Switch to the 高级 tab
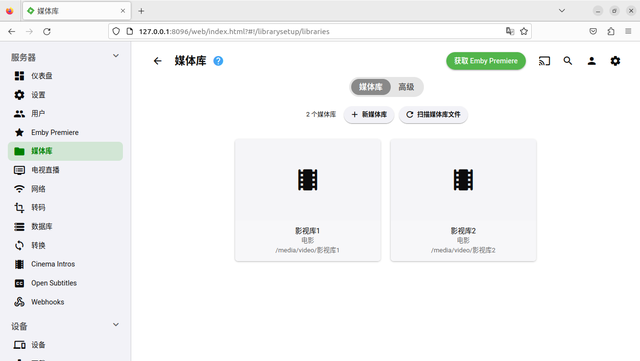This screenshot has width=640, height=361. pos(406,87)
